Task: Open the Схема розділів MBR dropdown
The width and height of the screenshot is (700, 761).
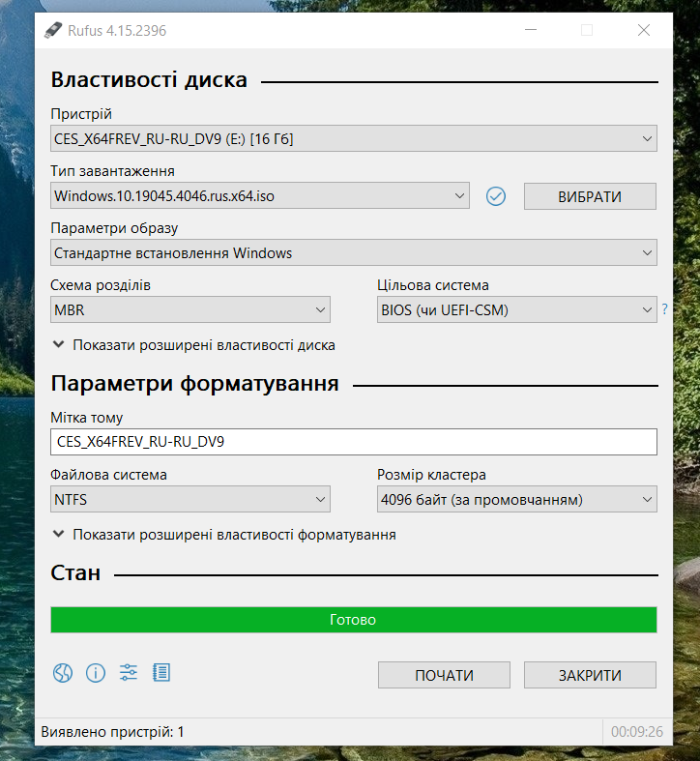Action: [x=190, y=309]
